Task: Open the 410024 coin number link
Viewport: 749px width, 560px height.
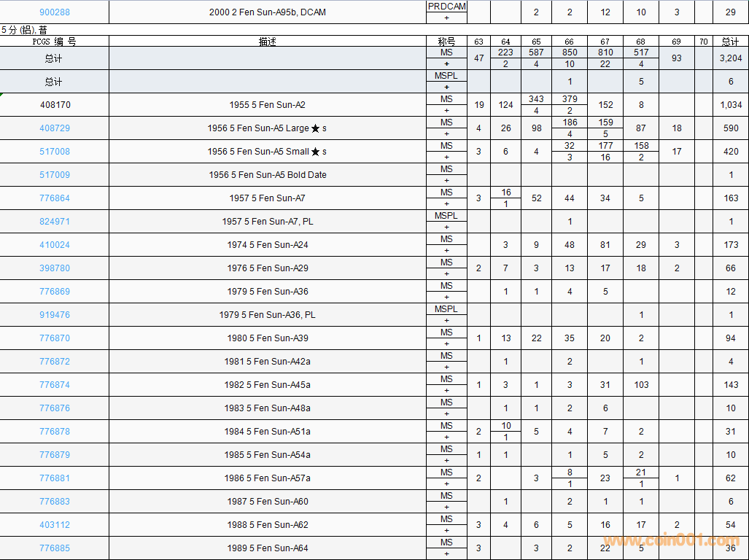Action: [55, 245]
